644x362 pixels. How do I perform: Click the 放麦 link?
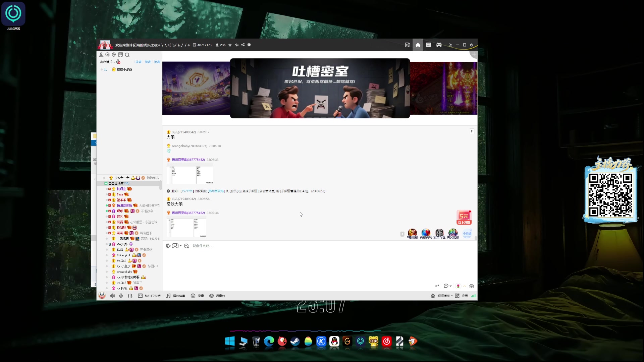tap(138, 62)
